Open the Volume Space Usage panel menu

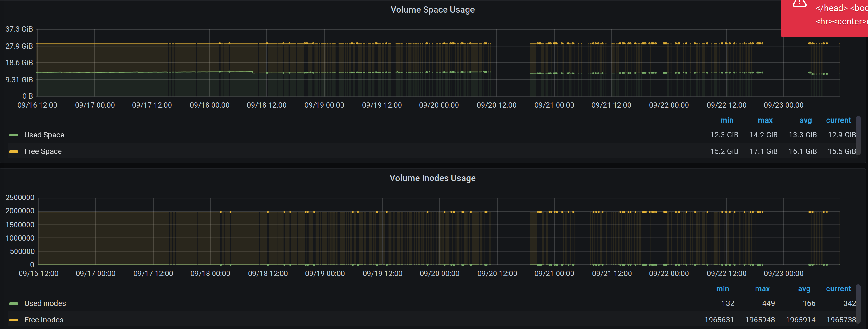433,10
